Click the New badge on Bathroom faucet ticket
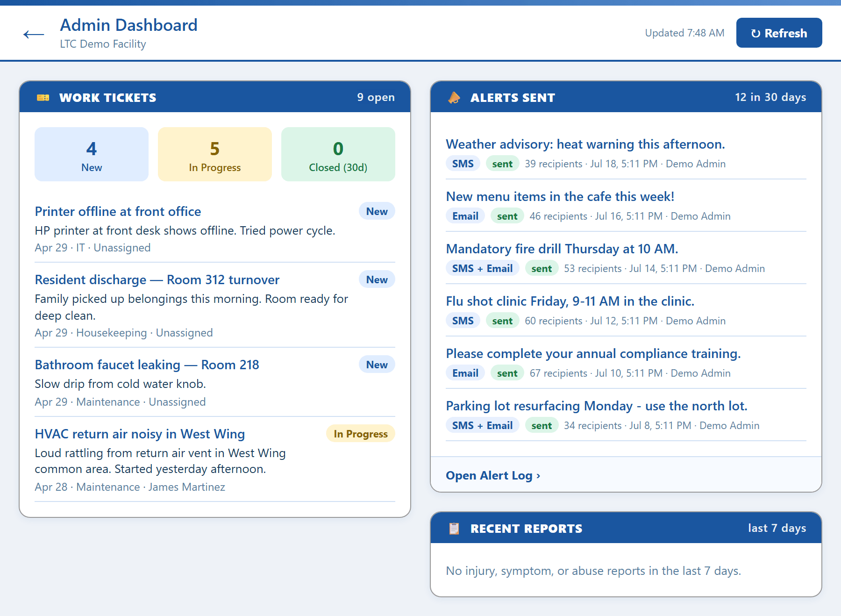Viewport: 841px width, 616px height. click(377, 365)
